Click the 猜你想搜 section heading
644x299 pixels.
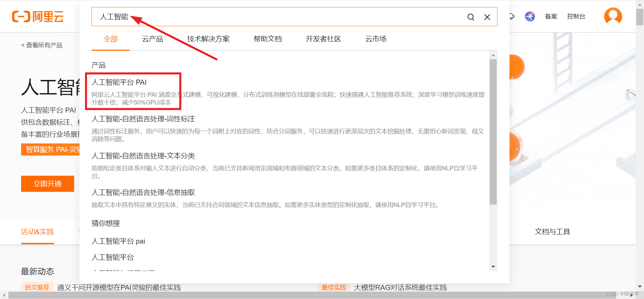pyautogui.click(x=106, y=223)
